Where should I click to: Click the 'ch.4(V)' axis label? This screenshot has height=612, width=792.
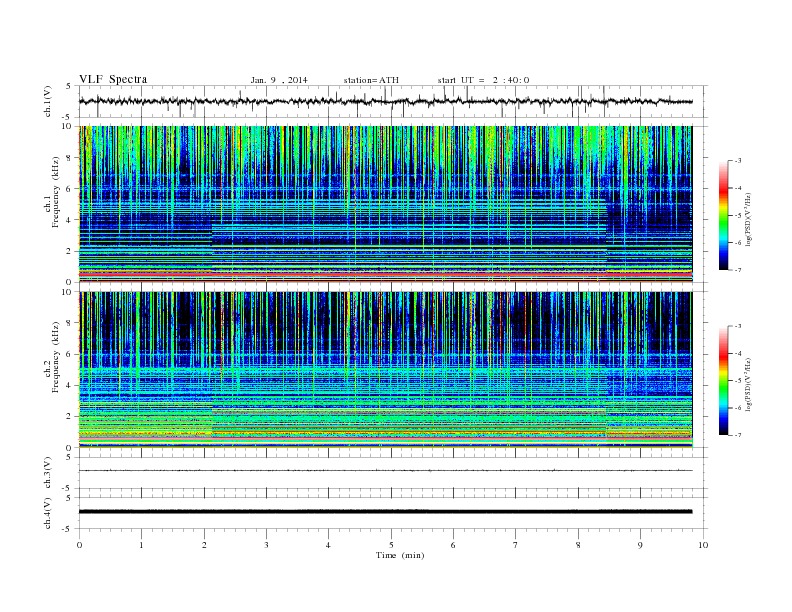[x=48, y=514]
